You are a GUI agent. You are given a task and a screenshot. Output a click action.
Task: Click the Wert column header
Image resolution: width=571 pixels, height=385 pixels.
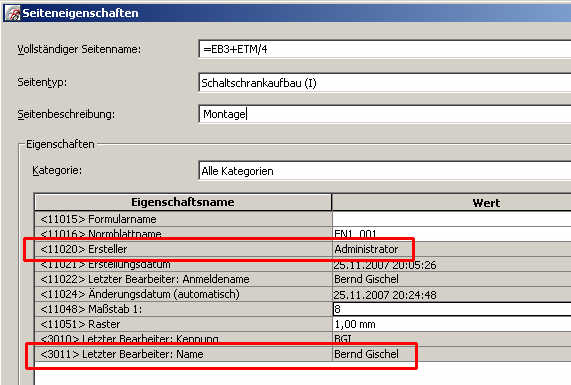pyautogui.click(x=452, y=202)
